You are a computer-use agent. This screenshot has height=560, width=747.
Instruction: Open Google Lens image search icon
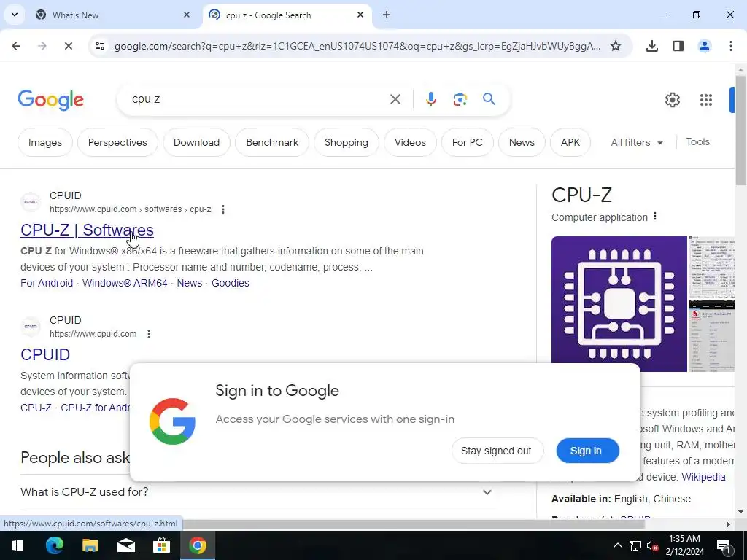tap(460, 99)
